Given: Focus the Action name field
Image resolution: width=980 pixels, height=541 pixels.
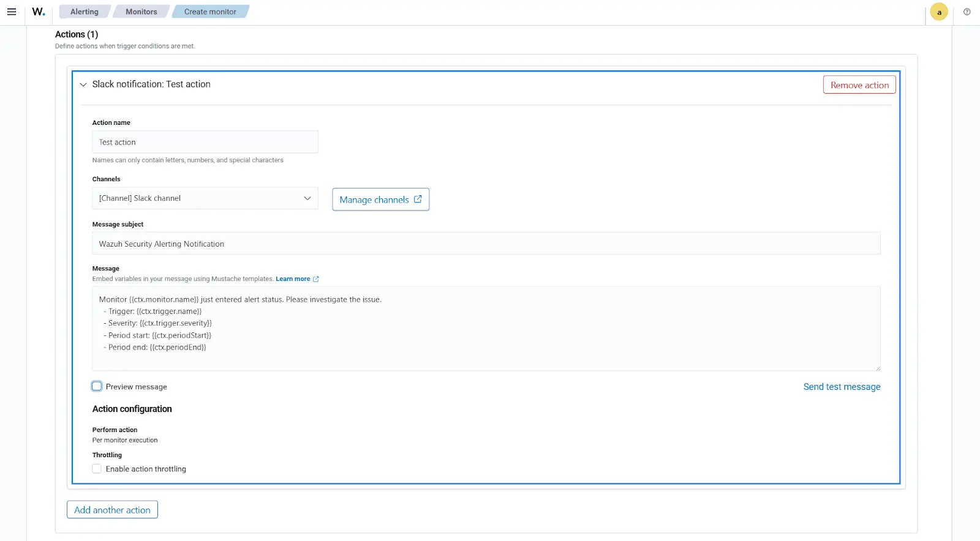Looking at the screenshot, I should coord(205,142).
